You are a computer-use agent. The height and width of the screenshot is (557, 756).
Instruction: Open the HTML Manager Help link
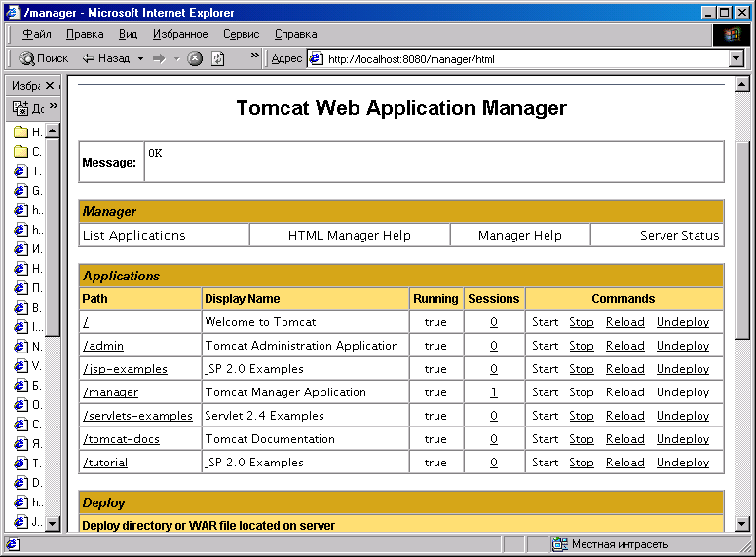click(x=350, y=235)
